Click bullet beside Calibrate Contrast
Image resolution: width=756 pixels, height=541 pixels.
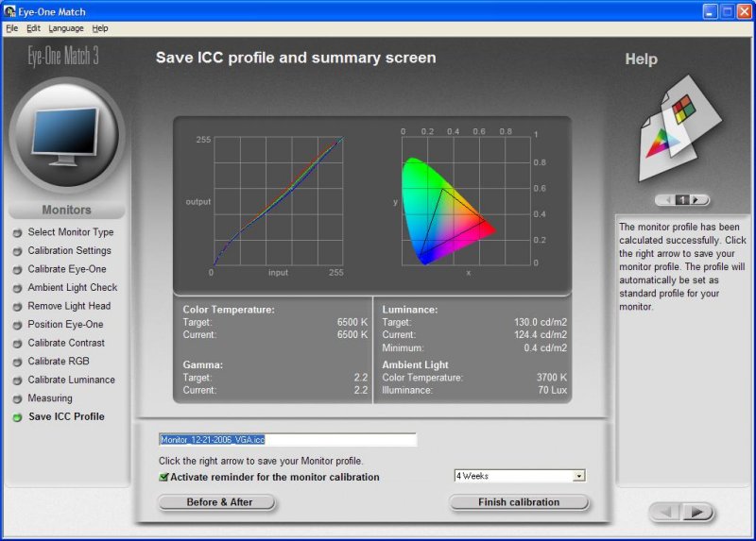pyautogui.click(x=17, y=344)
